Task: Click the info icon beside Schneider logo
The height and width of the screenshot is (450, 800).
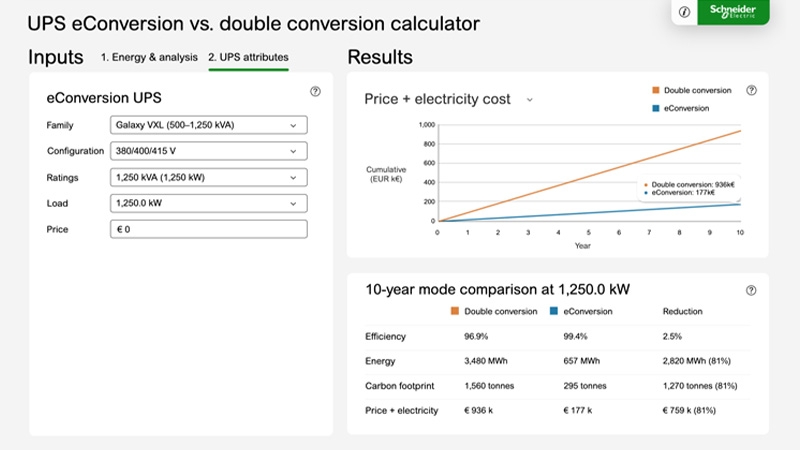Action: pos(684,12)
